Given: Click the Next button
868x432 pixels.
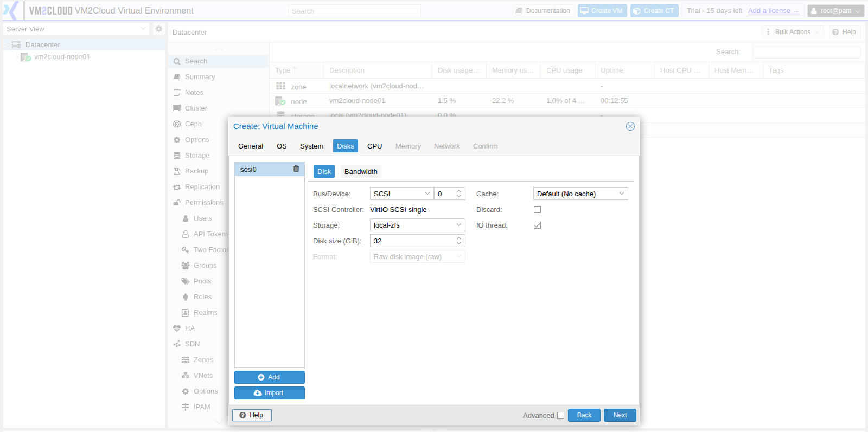Looking at the screenshot, I should click(x=620, y=415).
